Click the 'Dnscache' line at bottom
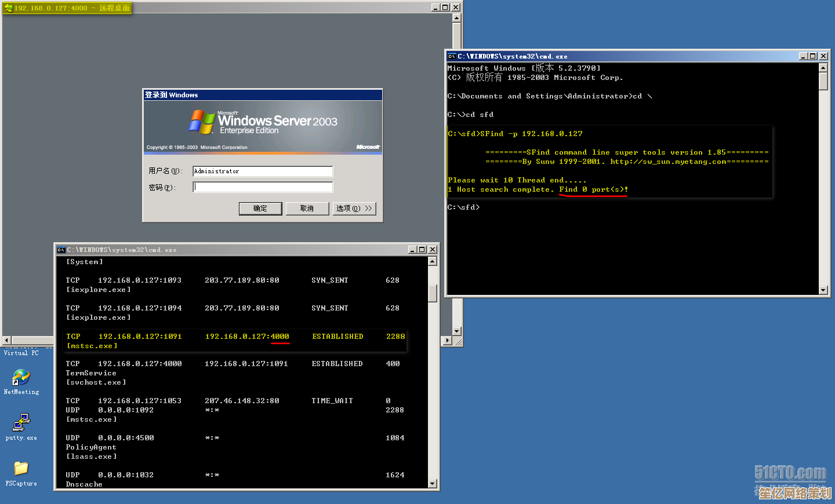The width and height of the screenshot is (835, 504). (x=84, y=484)
